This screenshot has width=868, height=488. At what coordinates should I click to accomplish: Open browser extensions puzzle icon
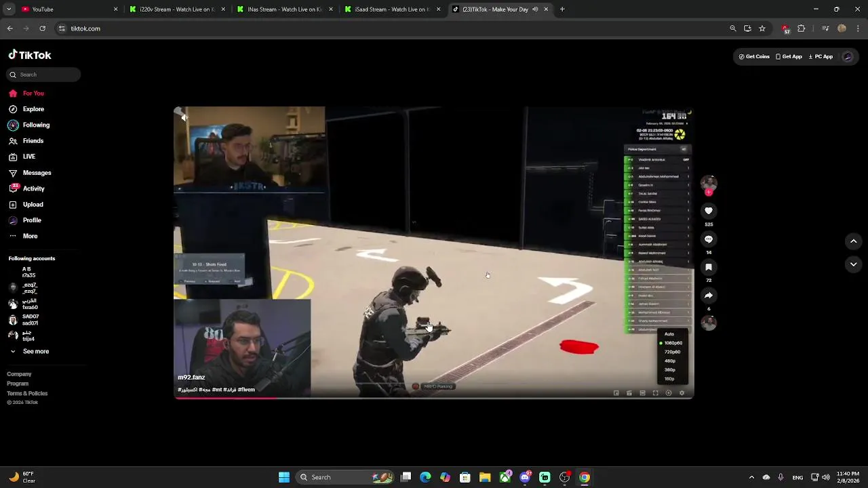(802, 28)
